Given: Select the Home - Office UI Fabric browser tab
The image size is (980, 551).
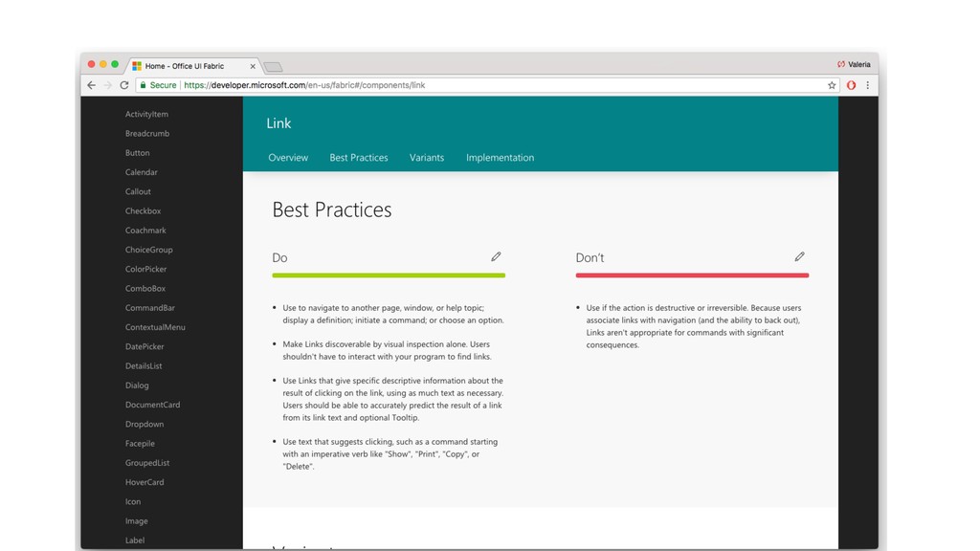Looking at the screenshot, I should pos(192,66).
